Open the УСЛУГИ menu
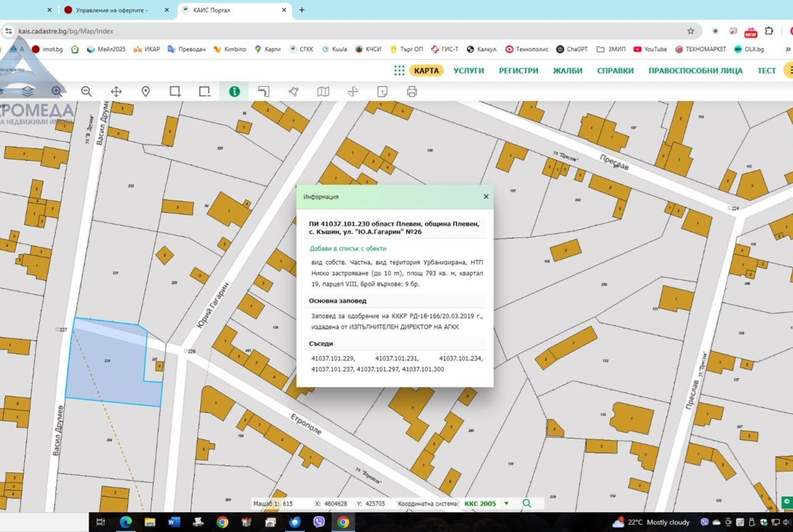The height and width of the screenshot is (532, 793). pyautogui.click(x=468, y=70)
